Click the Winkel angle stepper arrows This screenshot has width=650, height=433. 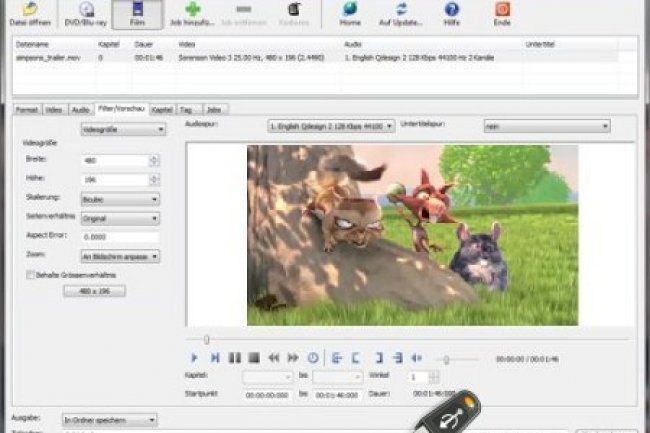434,377
